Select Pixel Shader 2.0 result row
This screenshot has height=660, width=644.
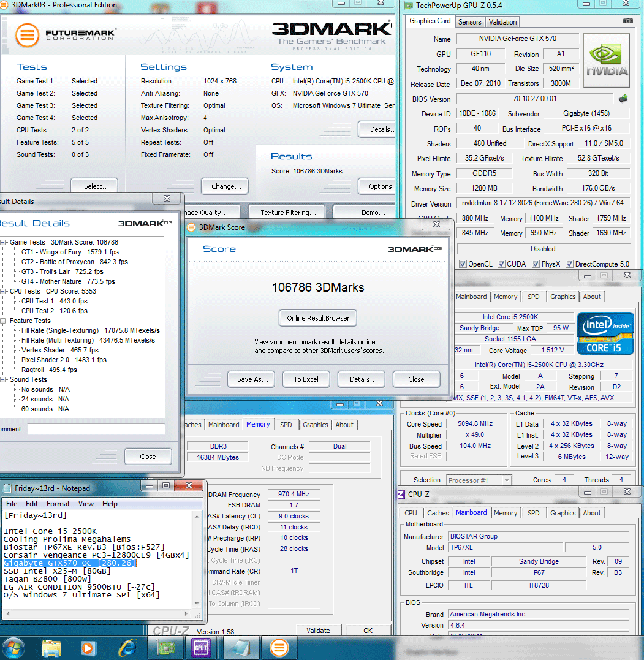64,360
